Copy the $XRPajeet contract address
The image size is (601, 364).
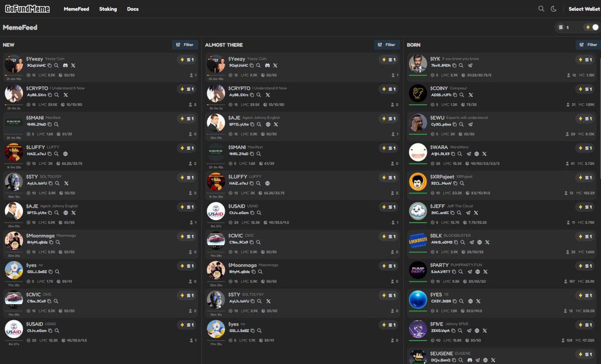[455, 183]
